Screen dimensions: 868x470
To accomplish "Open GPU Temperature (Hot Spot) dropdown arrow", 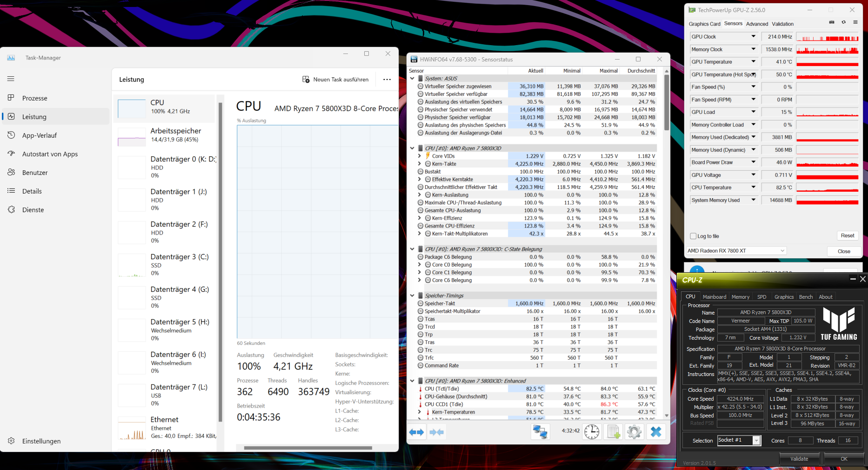I will coord(754,74).
